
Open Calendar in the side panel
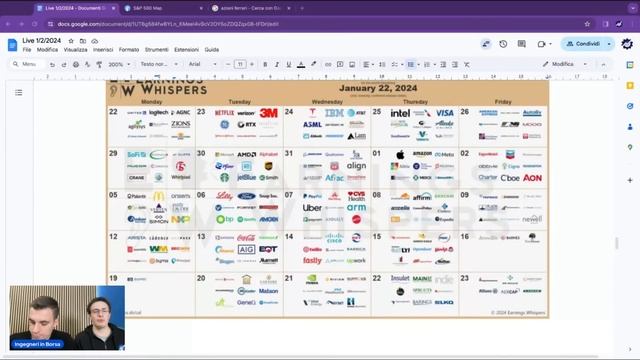(630, 65)
